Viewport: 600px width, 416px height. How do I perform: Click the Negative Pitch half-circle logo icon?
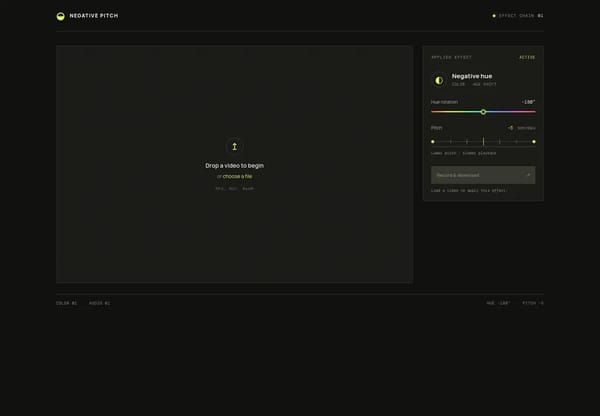pos(60,16)
